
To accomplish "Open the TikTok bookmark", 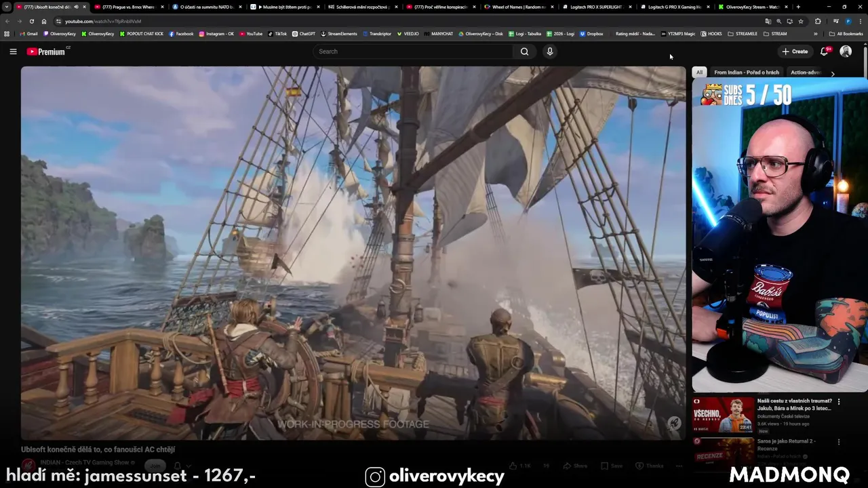I will (277, 34).
